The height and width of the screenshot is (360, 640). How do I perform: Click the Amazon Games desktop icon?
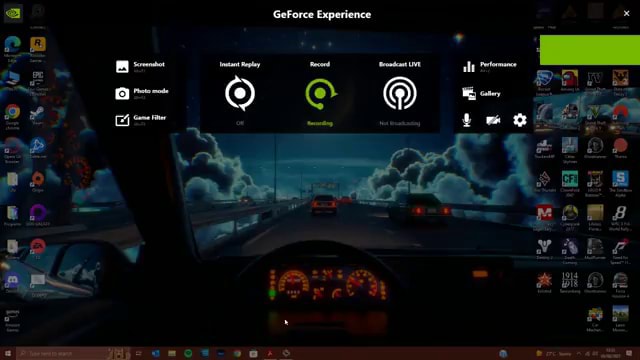(x=13, y=320)
